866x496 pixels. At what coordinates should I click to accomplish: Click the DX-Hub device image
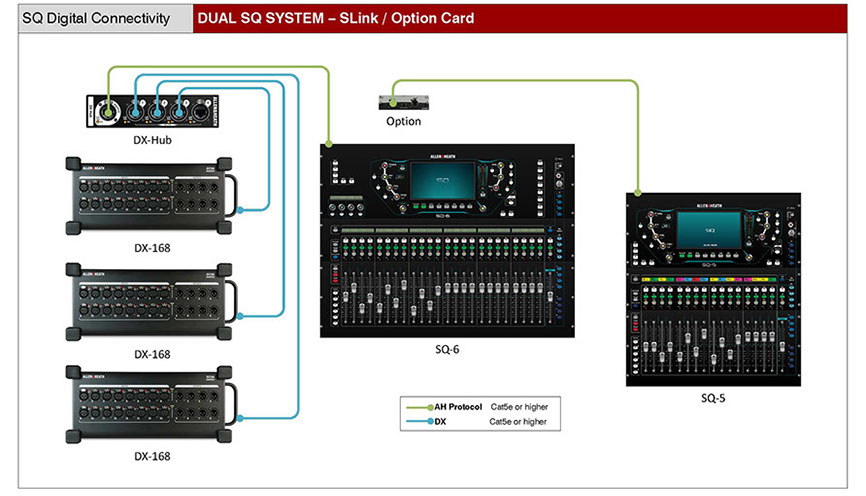pos(152,111)
